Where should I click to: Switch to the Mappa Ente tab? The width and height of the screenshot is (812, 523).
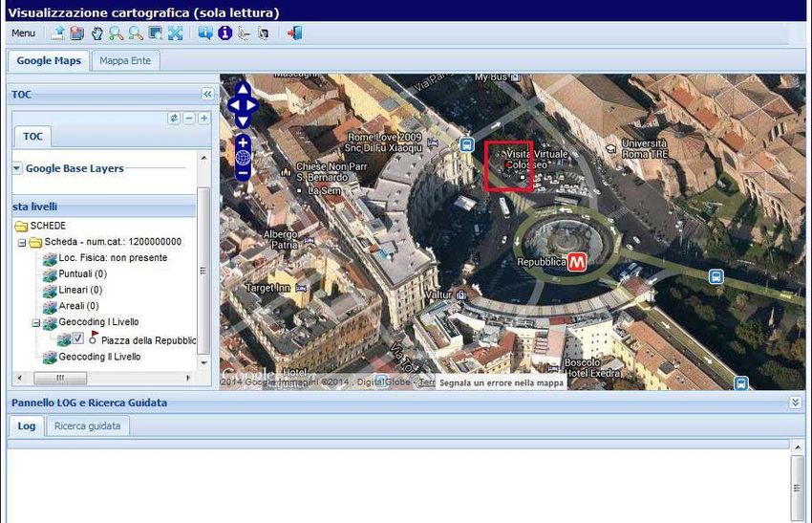coord(125,60)
